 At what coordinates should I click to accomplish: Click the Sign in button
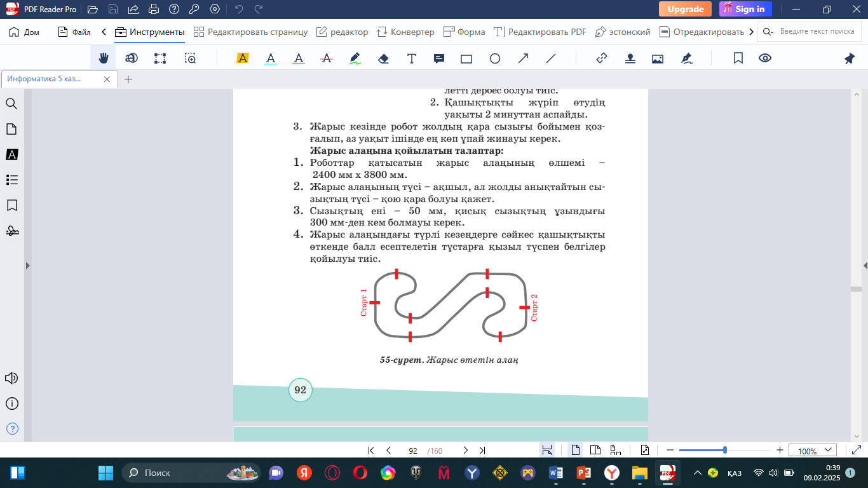point(745,9)
